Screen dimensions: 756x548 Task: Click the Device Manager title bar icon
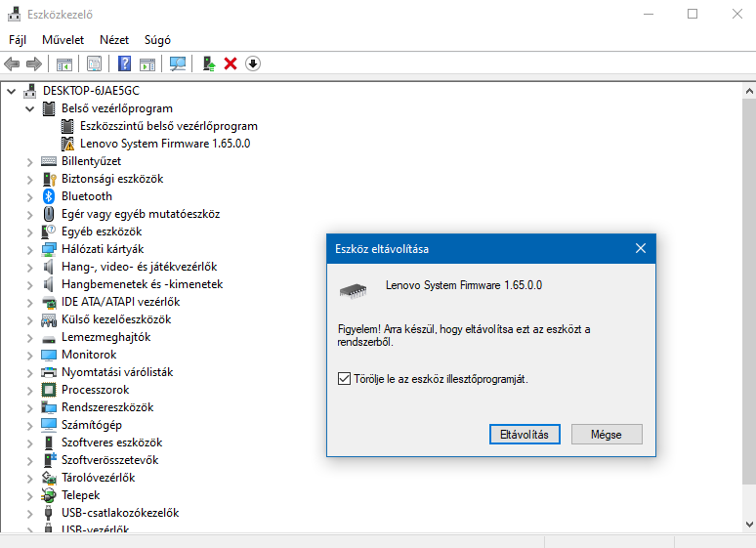15,14
